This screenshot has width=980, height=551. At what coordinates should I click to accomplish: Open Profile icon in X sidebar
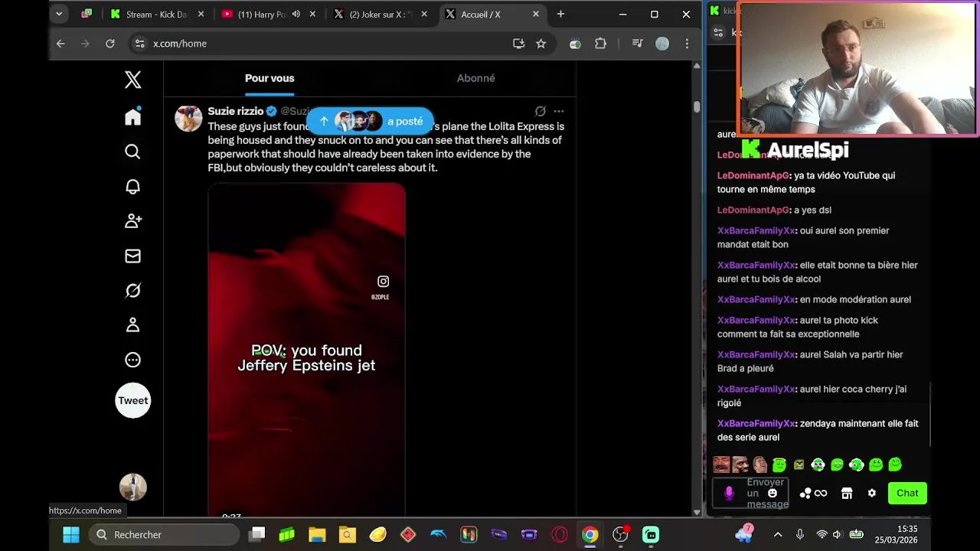[x=132, y=325]
